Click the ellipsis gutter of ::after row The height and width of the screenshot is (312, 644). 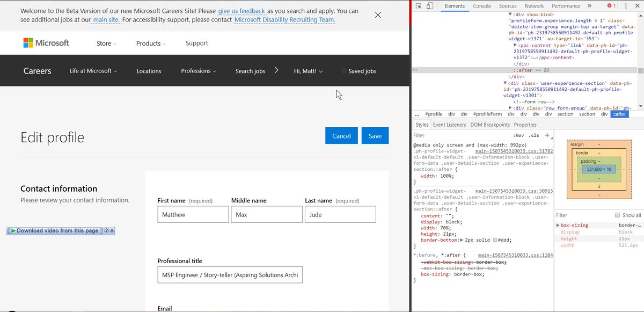pyautogui.click(x=415, y=70)
